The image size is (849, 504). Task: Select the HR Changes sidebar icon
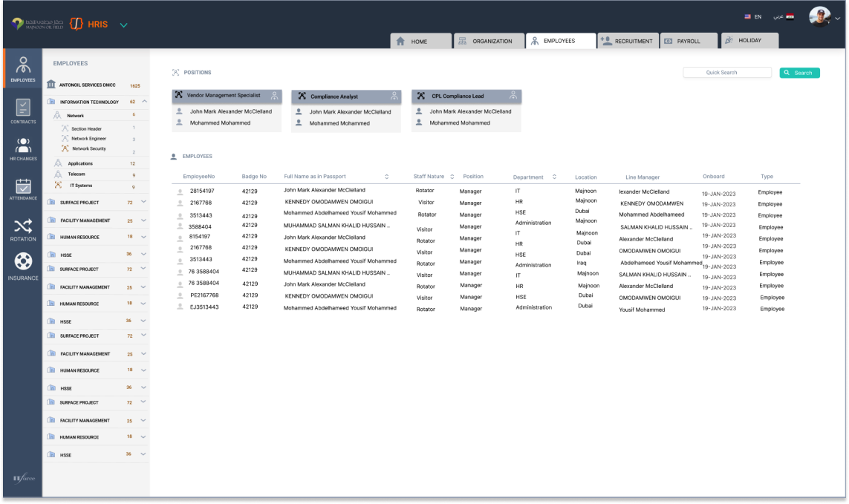point(23,145)
